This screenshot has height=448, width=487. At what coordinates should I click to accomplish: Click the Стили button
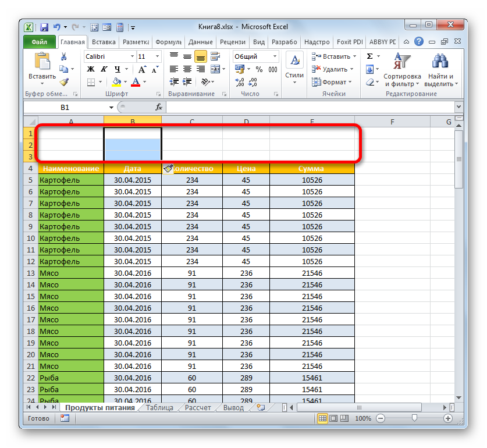[x=294, y=69]
